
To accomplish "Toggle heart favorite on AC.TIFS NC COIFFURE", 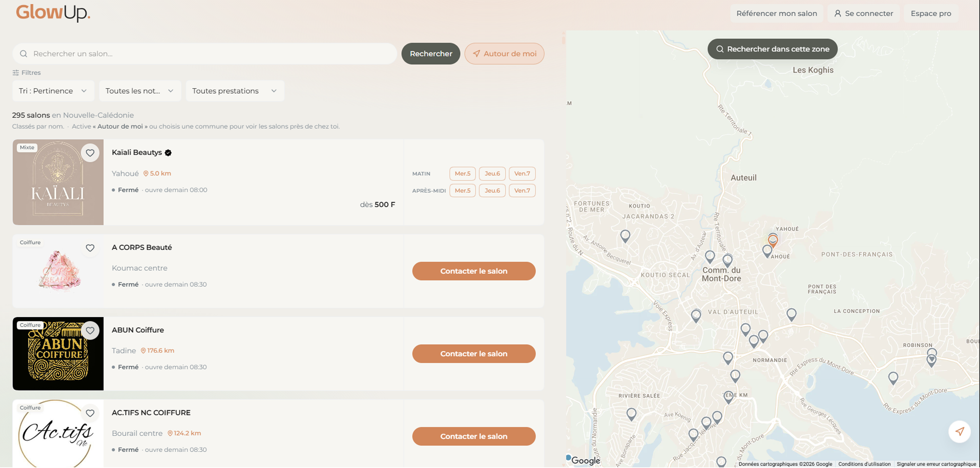I will [x=90, y=413].
